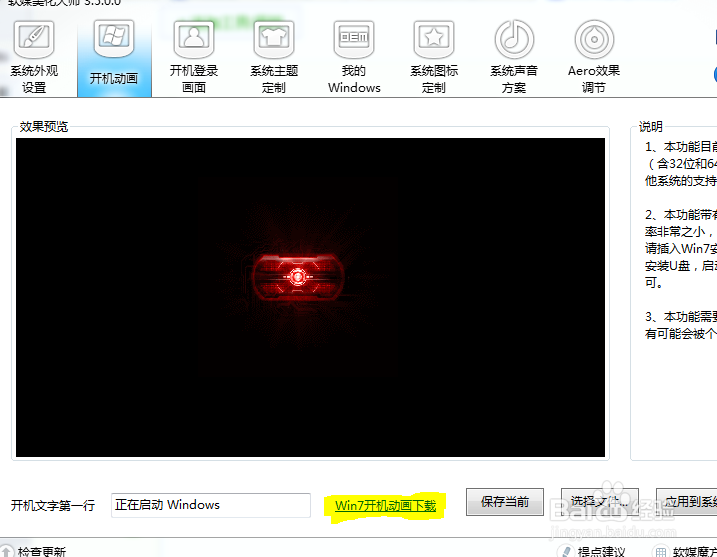Click the 提点建议 pencil icon

pyautogui.click(x=566, y=551)
